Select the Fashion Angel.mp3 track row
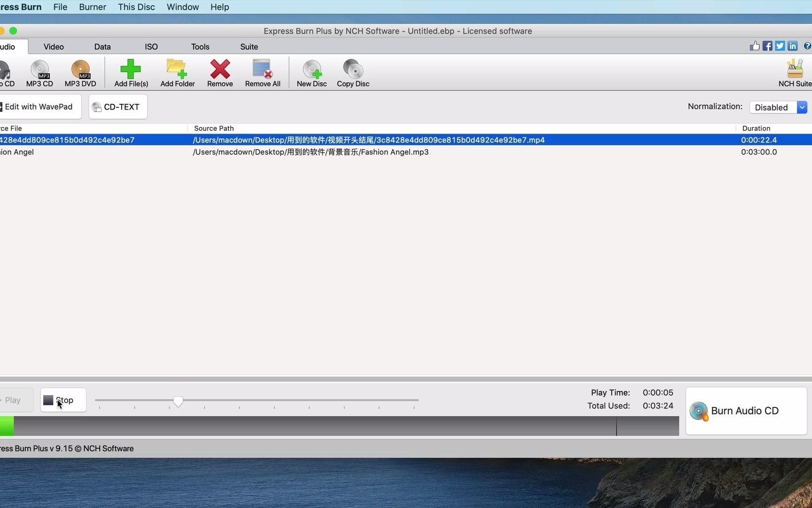 click(x=406, y=152)
